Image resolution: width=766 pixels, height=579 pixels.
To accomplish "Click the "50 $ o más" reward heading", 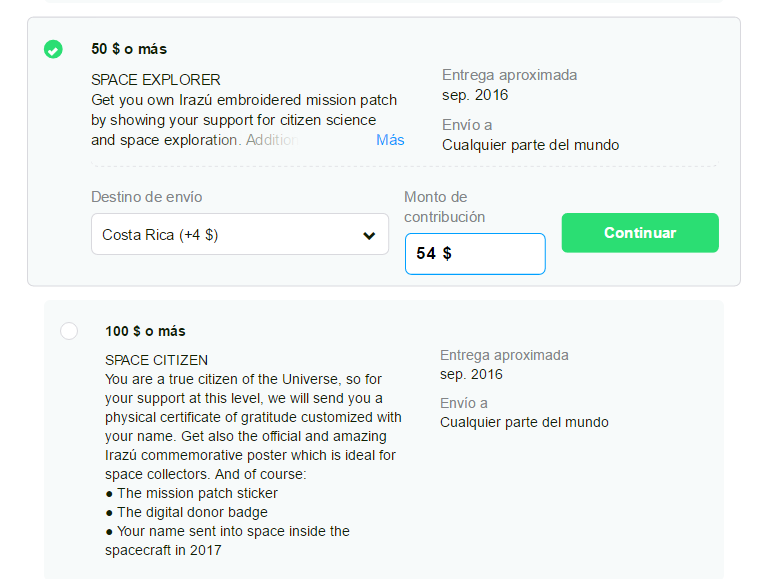I will click(129, 49).
